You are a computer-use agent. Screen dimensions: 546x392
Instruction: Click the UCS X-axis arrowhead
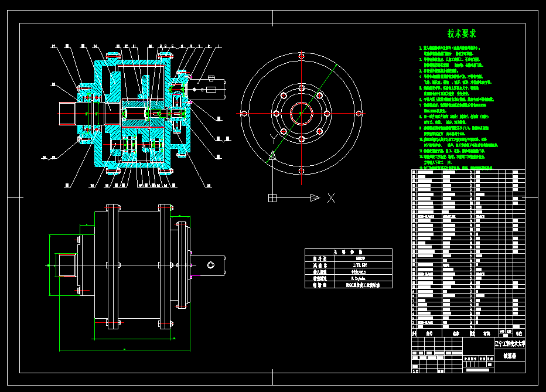pyautogui.click(x=315, y=197)
